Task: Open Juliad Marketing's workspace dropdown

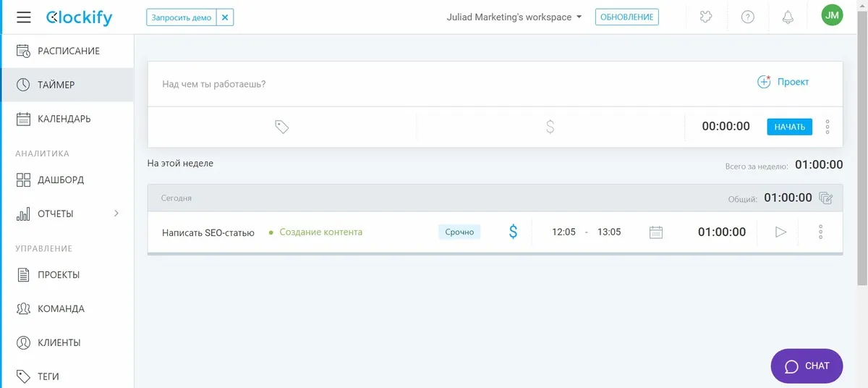Action: coord(514,17)
